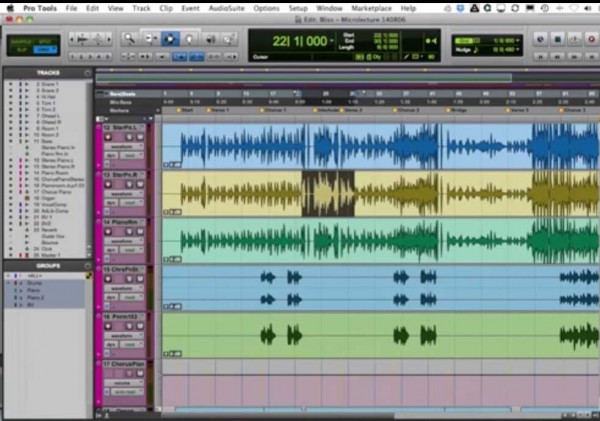Select the Pencil tool

[x=229, y=39]
